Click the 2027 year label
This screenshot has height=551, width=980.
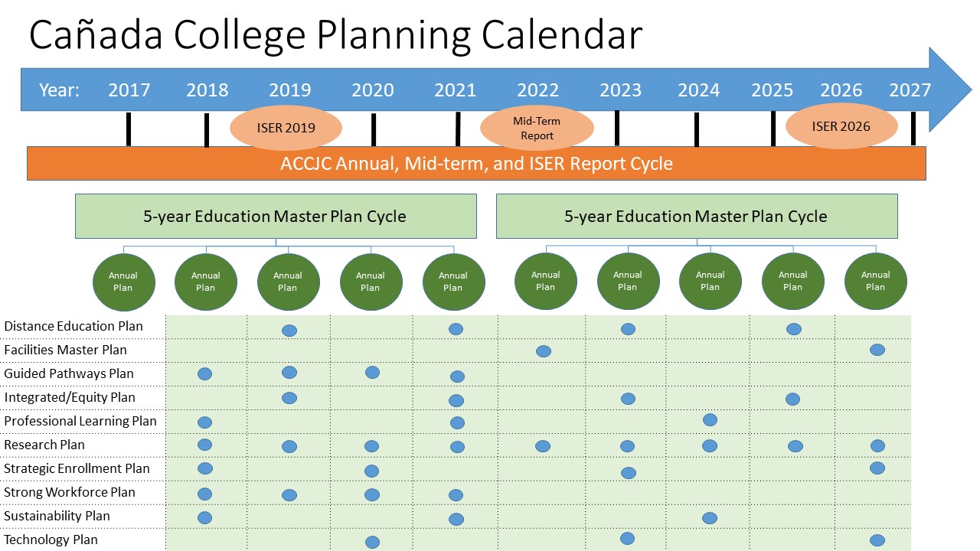click(910, 90)
